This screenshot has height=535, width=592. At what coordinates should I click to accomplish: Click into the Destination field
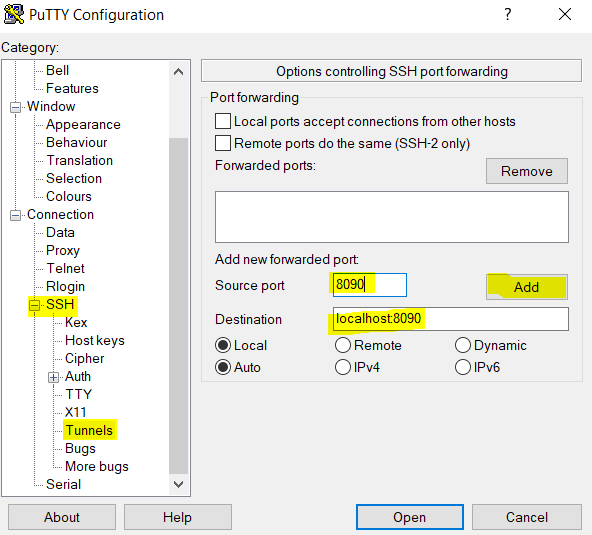click(x=451, y=319)
